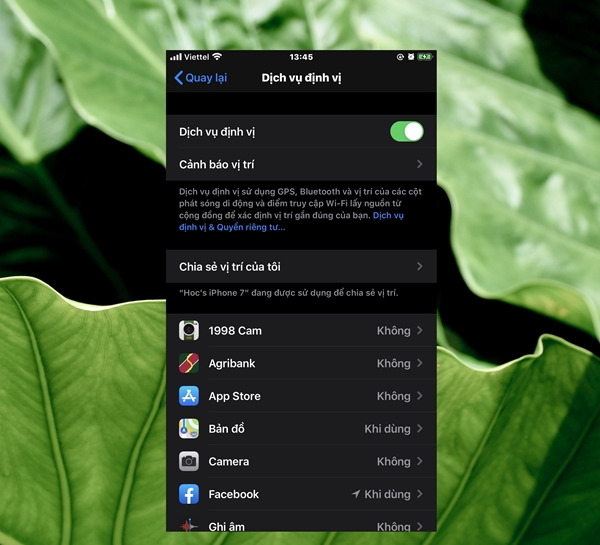Tap Không value for Agribank

point(393,364)
